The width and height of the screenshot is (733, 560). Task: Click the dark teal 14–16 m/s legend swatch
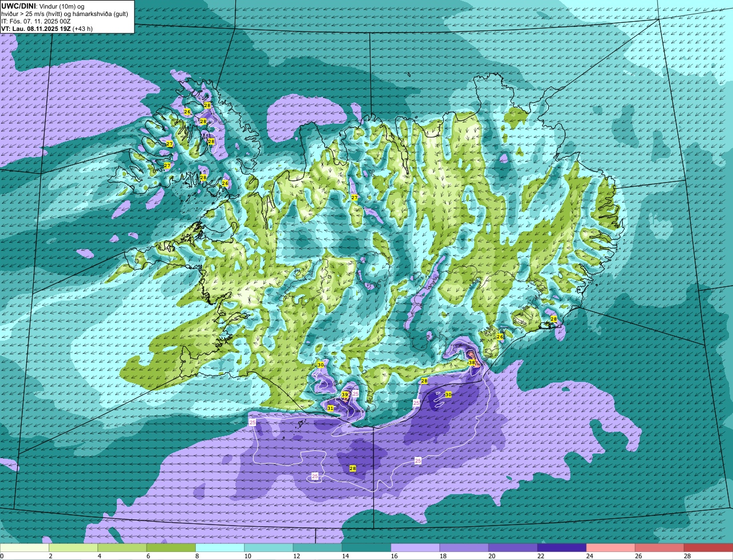pos(366,548)
